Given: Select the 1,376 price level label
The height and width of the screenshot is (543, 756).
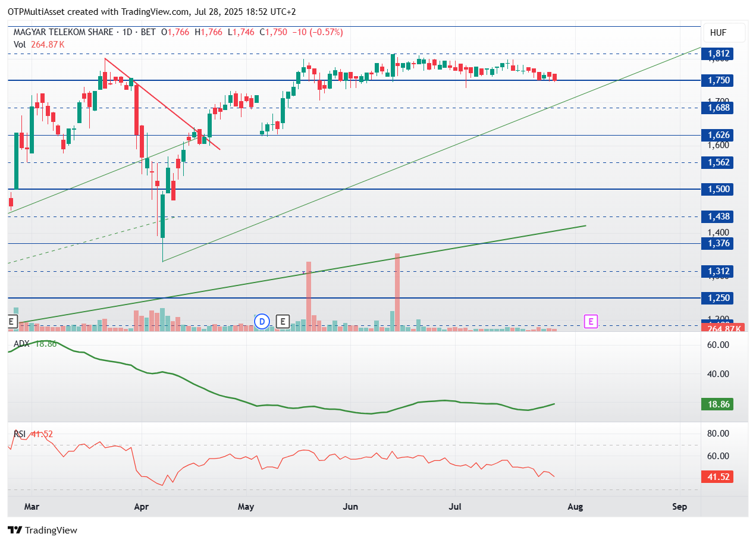Looking at the screenshot, I should 719,243.
